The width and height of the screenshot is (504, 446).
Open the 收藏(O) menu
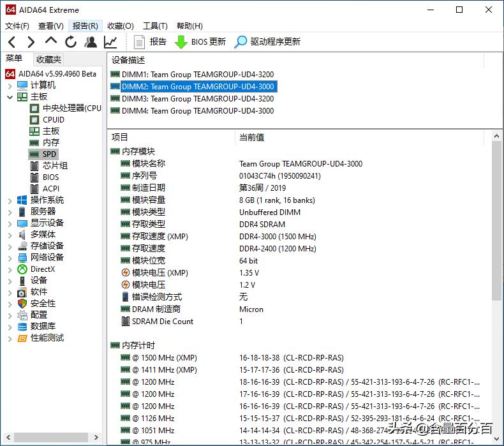120,26
